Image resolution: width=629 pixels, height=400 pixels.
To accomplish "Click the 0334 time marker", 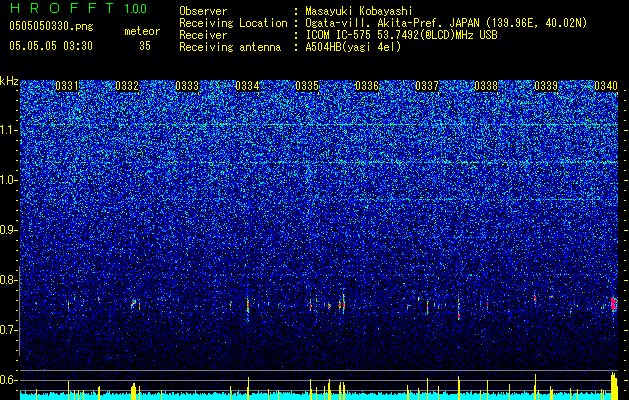I will [247, 86].
